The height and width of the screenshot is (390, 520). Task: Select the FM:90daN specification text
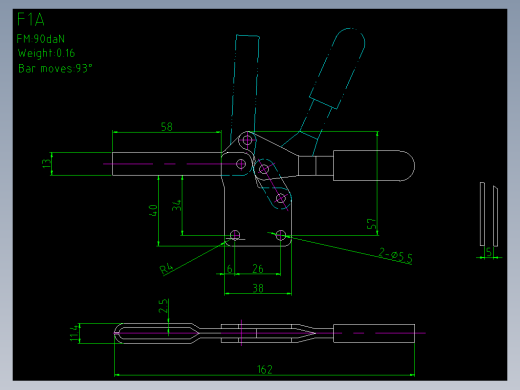pos(40,39)
